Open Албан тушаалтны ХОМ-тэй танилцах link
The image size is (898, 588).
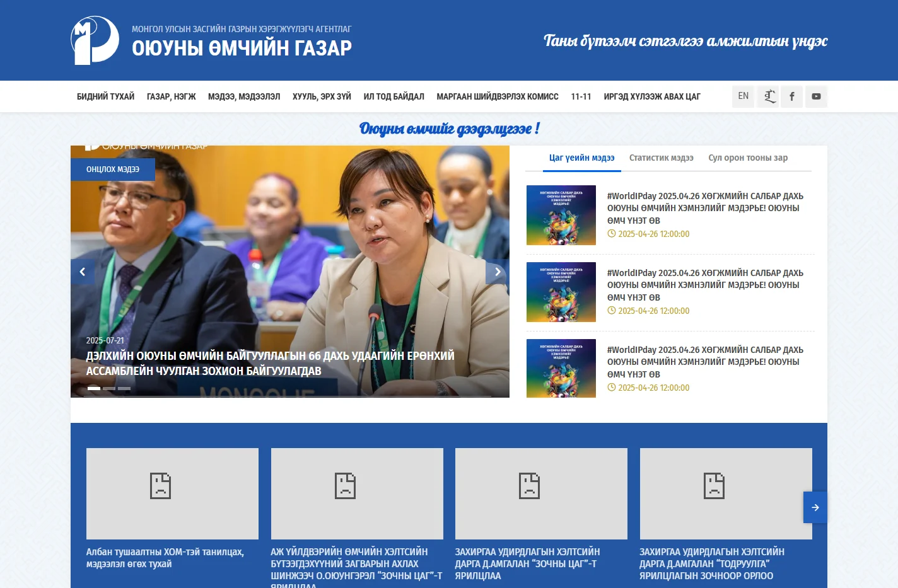[165, 558]
